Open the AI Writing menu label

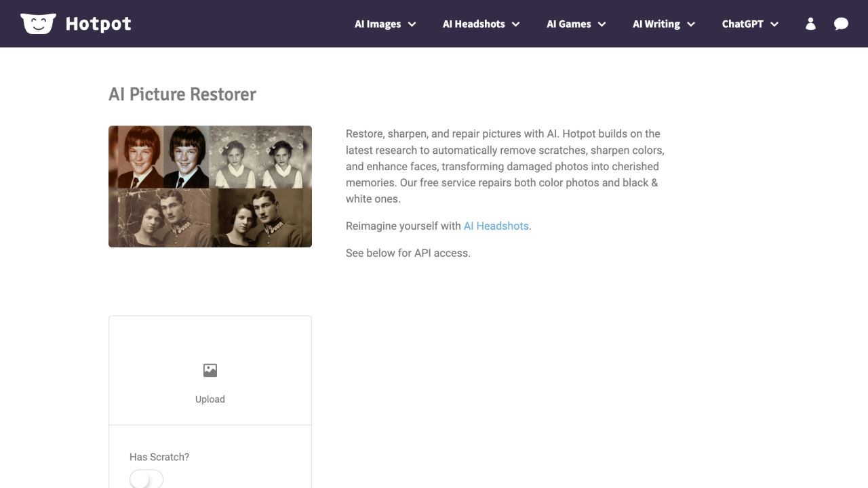pos(656,24)
